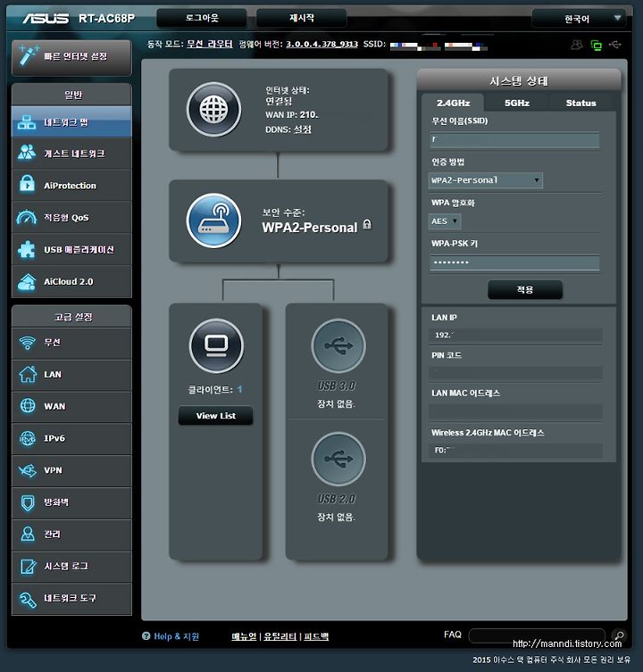643x672 pixels.
Task: Click the USB application puzzle icon
Action: [x=27, y=249]
